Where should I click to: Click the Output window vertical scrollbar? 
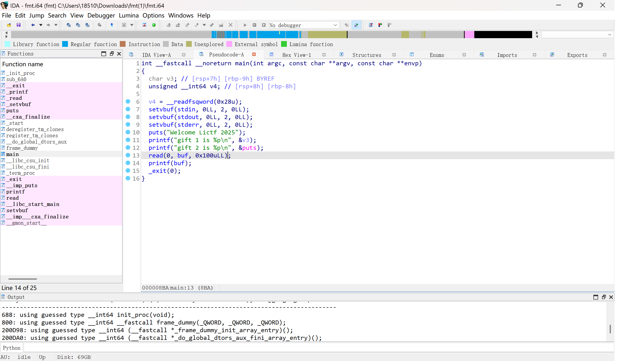tap(610, 329)
